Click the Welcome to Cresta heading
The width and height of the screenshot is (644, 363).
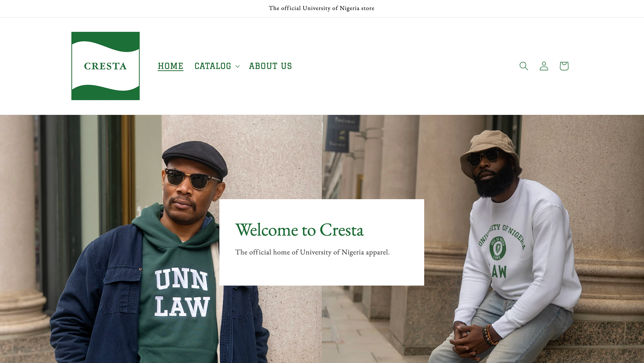(299, 230)
